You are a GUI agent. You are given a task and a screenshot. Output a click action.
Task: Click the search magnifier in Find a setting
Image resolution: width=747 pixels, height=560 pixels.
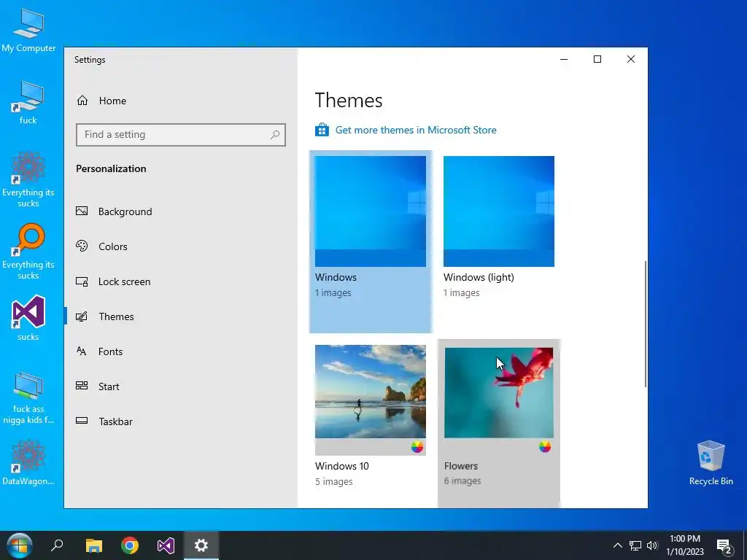pyautogui.click(x=275, y=135)
